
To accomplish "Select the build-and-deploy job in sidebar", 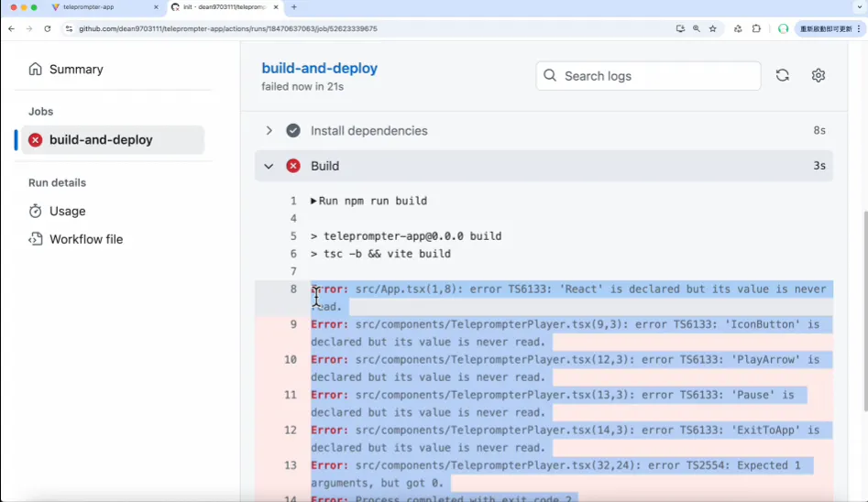I will tap(113, 139).
